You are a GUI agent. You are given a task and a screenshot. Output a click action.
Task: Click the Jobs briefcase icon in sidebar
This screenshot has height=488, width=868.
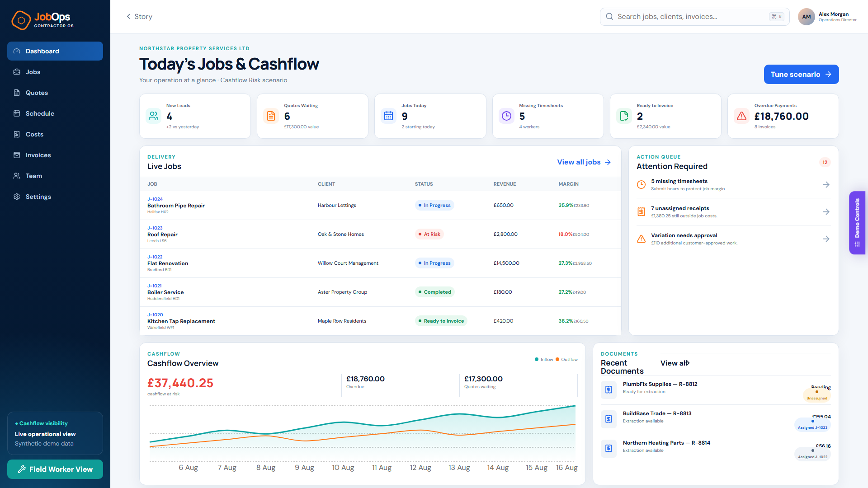click(x=17, y=72)
